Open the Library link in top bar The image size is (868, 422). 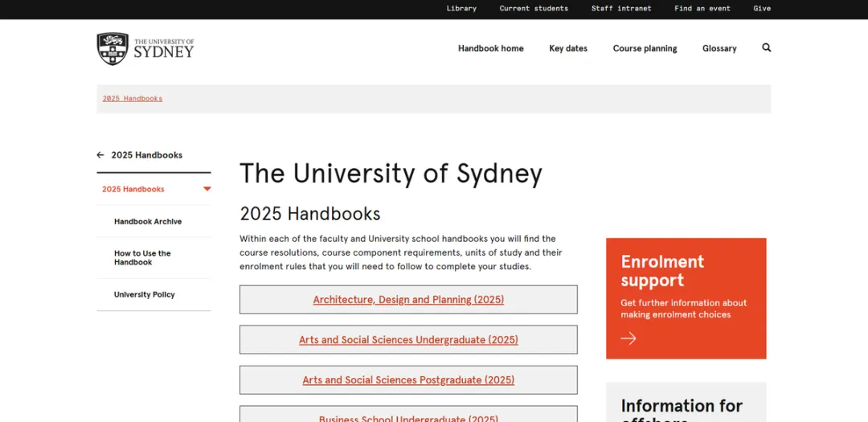[461, 8]
